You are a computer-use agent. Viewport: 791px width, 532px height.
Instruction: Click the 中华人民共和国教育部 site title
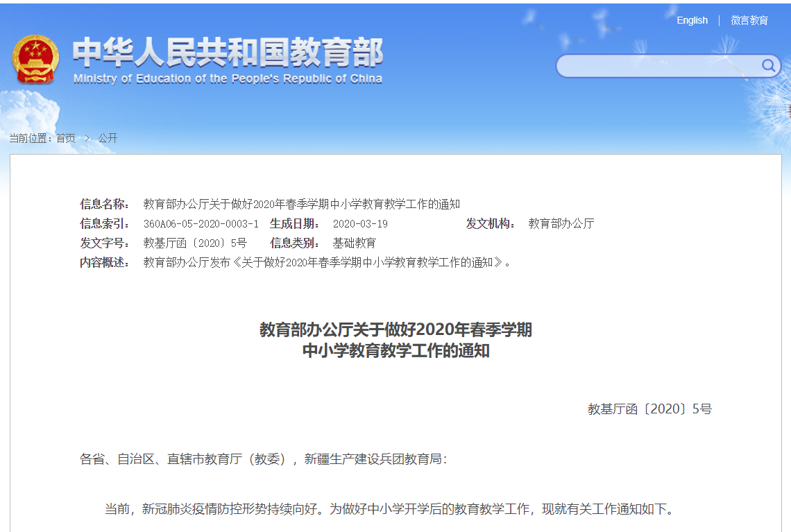point(228,52)
